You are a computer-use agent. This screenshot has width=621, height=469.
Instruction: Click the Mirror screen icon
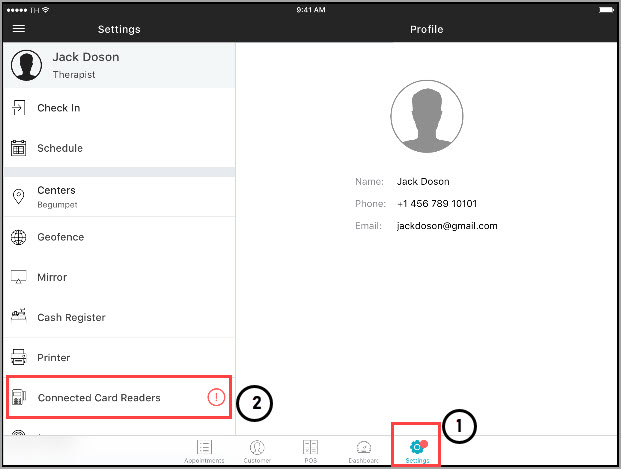[x=18, y=277]
